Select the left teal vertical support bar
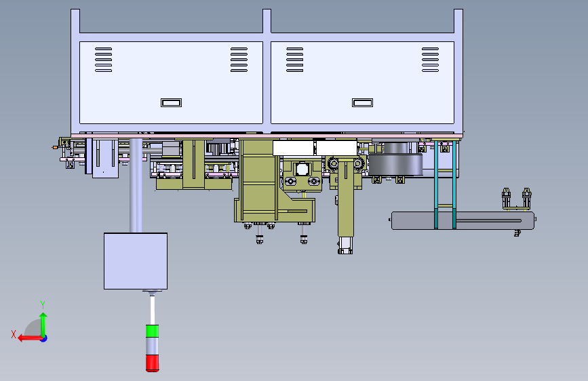This screenshot has height=381, width=588. [436, 184]
